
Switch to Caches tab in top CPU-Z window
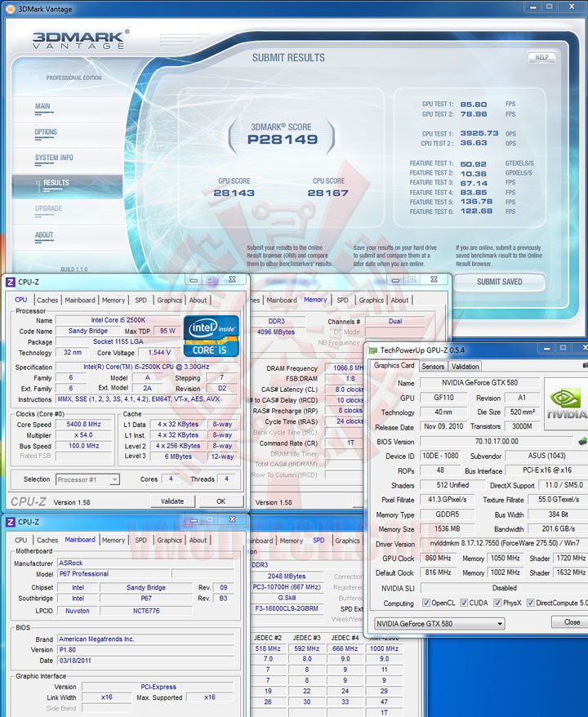[x=47, y=300]
